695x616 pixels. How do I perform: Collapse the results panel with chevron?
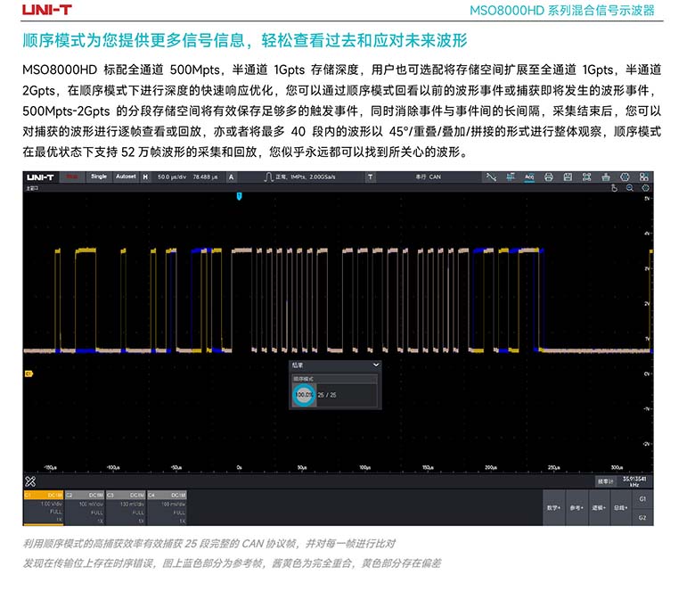(x=375, y=365)
